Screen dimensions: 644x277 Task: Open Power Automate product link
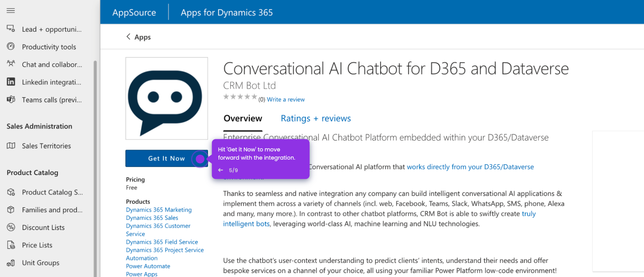point(148,266)
